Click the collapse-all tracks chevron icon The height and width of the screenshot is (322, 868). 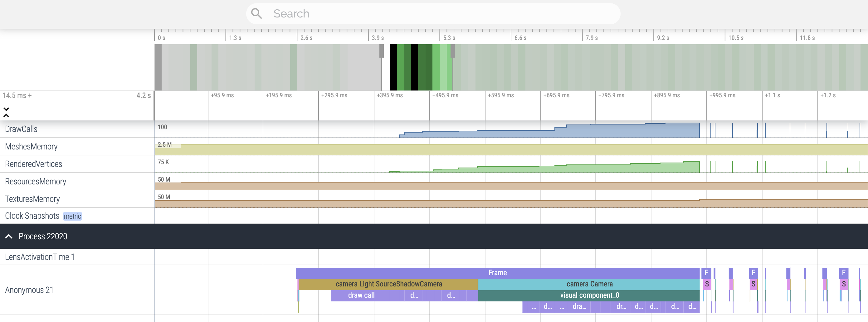click(x=6, y=112)
